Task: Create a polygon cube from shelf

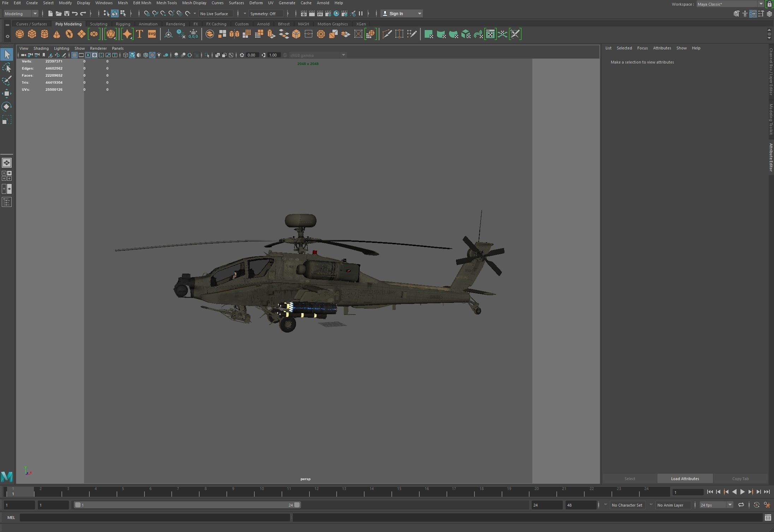Action: coord(32,34)
